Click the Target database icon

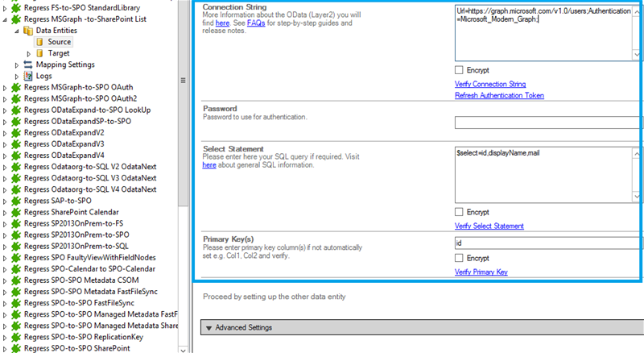point(39,53)
